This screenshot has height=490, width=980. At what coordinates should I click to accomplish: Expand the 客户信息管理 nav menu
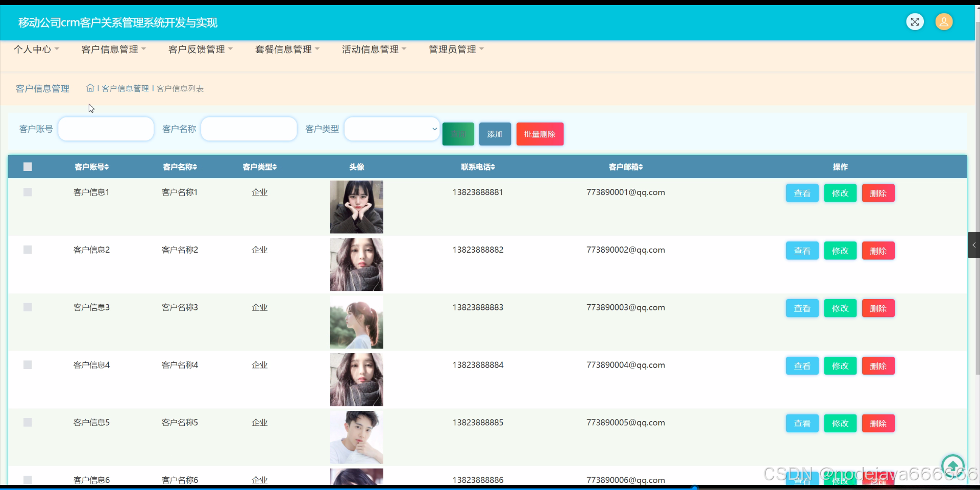(x=113, y=50)
